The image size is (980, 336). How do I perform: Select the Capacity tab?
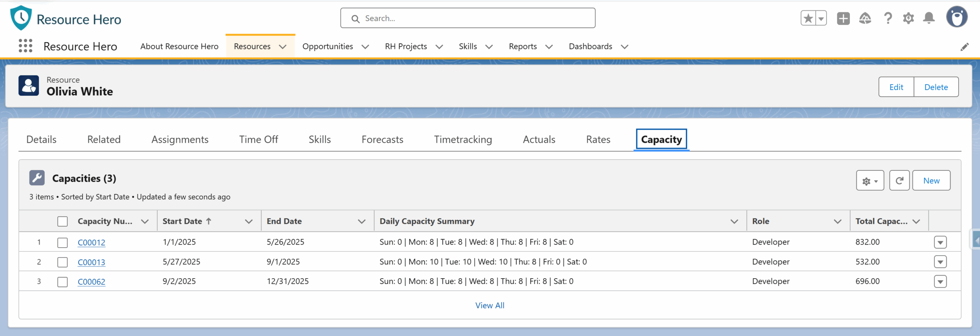click(x=661, y=139)
